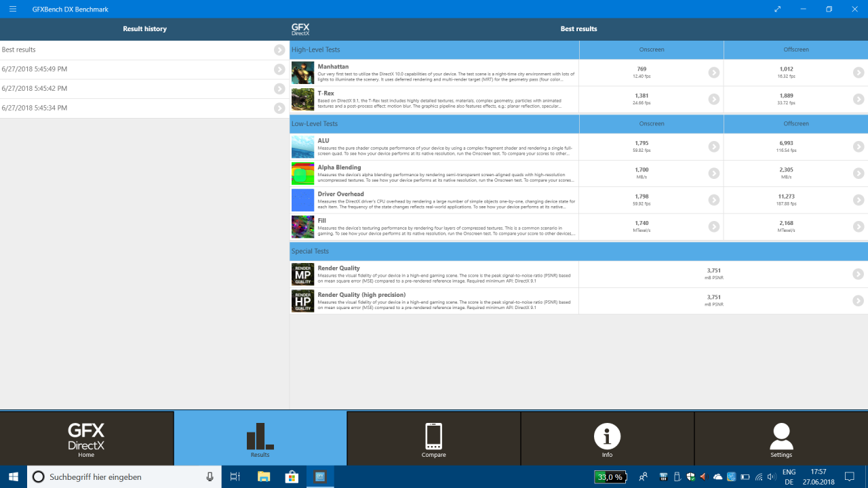
Task: Click the T-Rex test title
Action: tap(327, 93)
